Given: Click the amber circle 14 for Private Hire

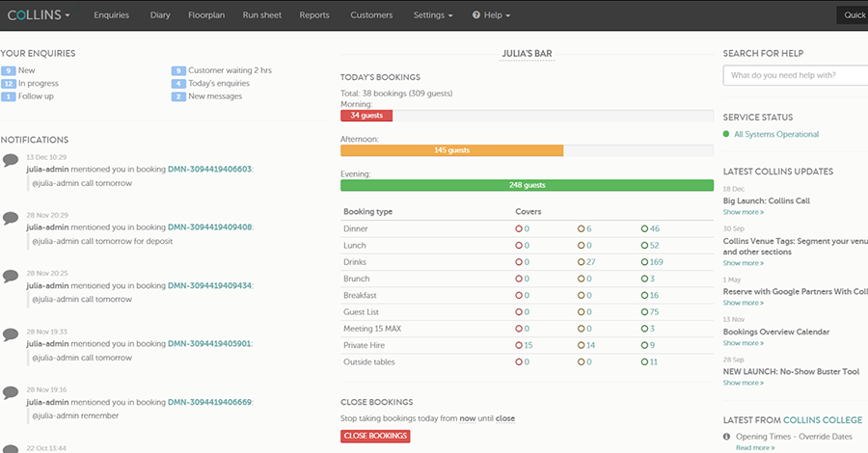Looking at the screenshot, I should 586,345.
